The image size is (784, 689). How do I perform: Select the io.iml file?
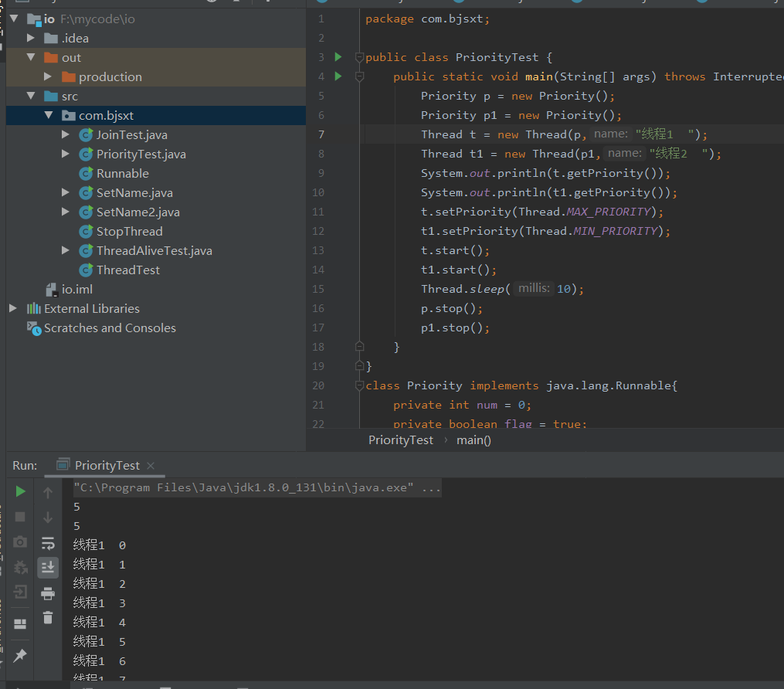[x=77, y=290]
